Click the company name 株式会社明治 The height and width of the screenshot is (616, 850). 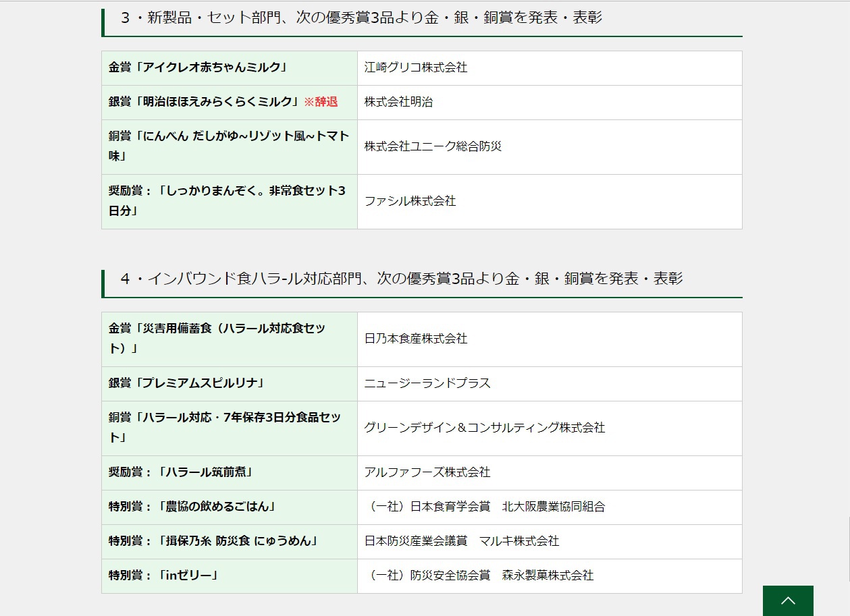coord(398,103)
